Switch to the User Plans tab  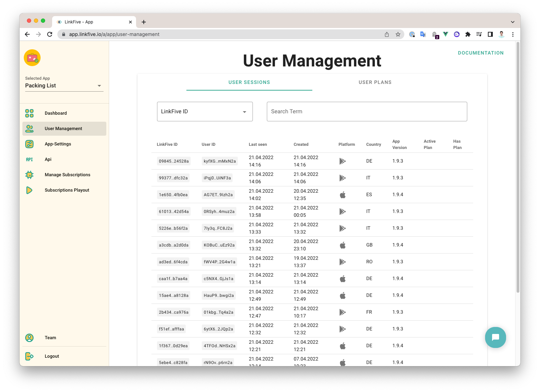(375, 83)
